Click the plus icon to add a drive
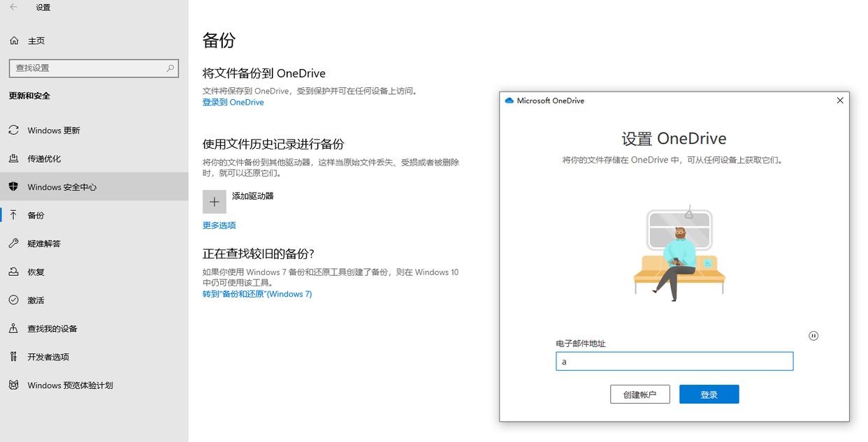Image resolution: width=868 pixels, height=442 pixels. point(215,202)
